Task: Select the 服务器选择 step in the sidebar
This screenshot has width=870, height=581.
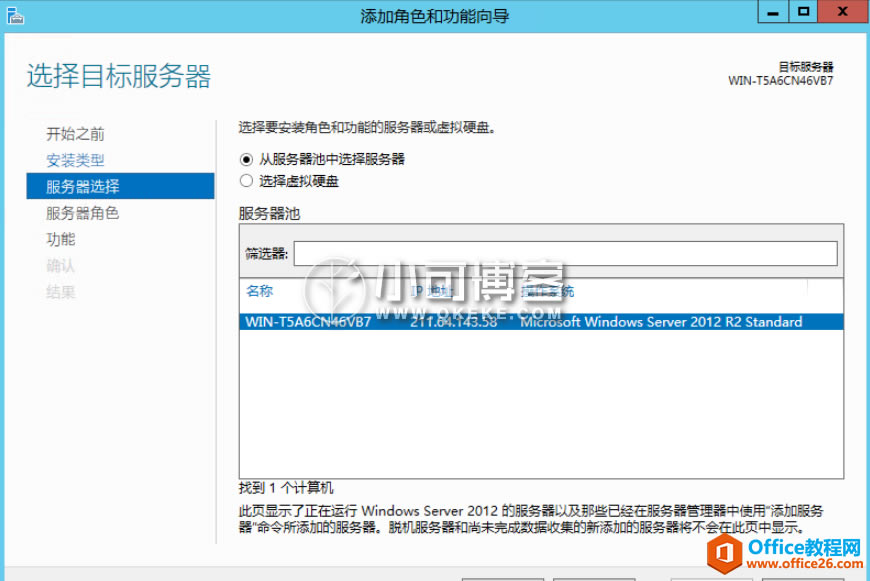Action: pyautogui.click(x=120, y=186)
